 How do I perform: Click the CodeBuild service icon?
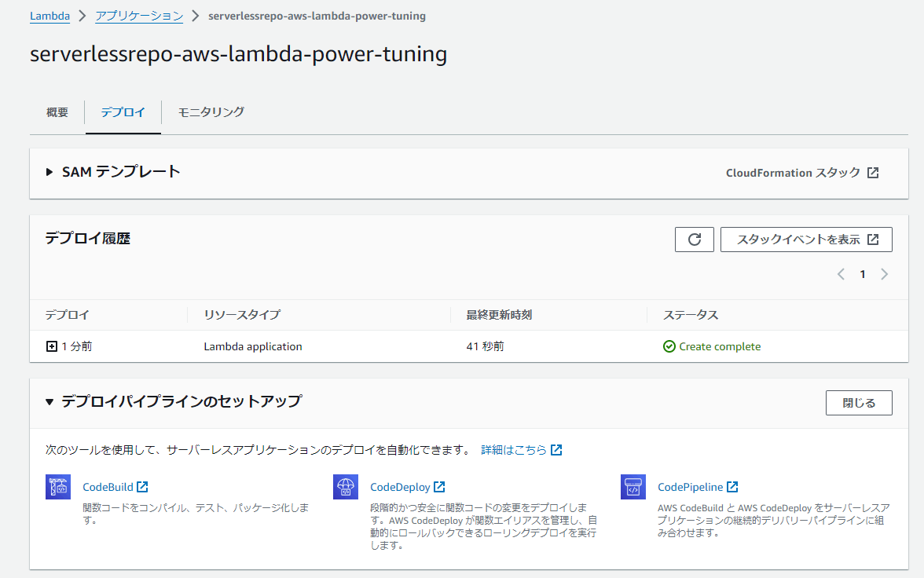tap(58, 487)
